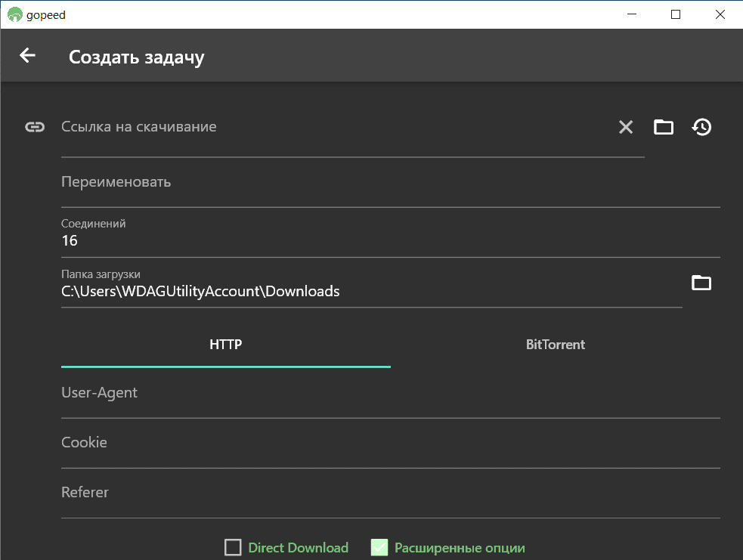743x560 pixels.
Task: Switch to the BitTorrent tab
Action: pyautogui.click(x=556, y=345)
